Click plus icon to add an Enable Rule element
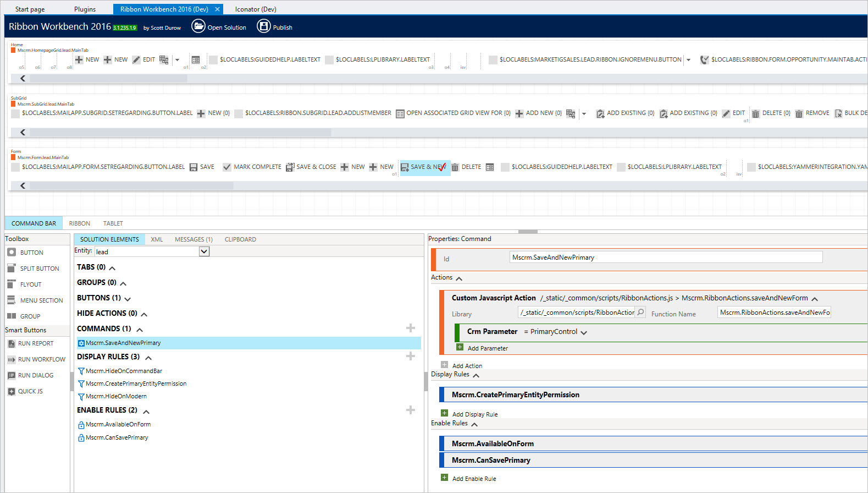Viewport: 868px width, 493px height. (x=410, y=410)
